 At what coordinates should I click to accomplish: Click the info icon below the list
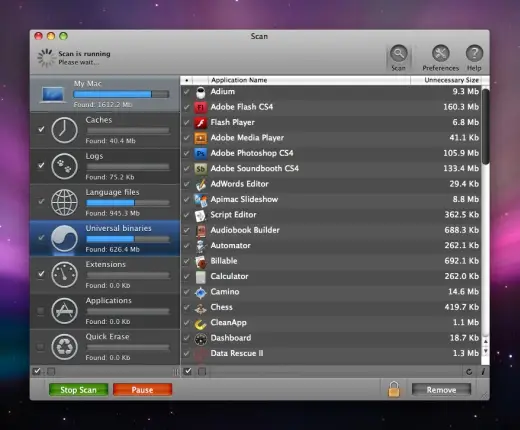click(483, 371)
